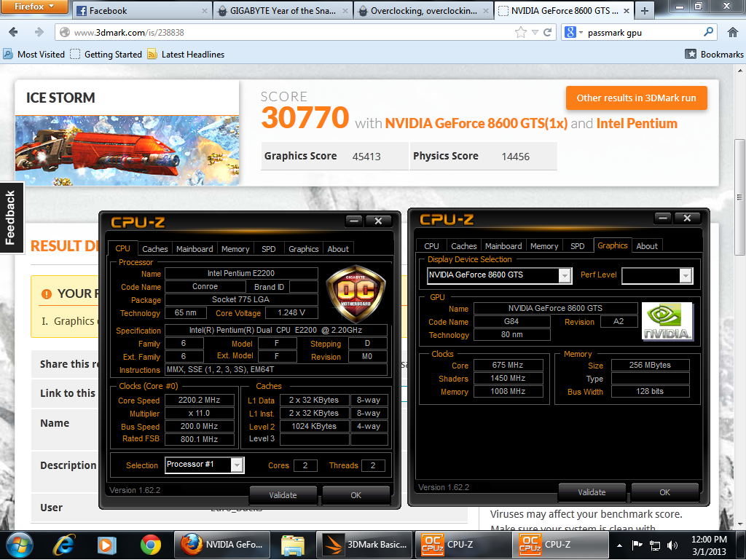Open the URL history dropdown arrow

point(535,32)
